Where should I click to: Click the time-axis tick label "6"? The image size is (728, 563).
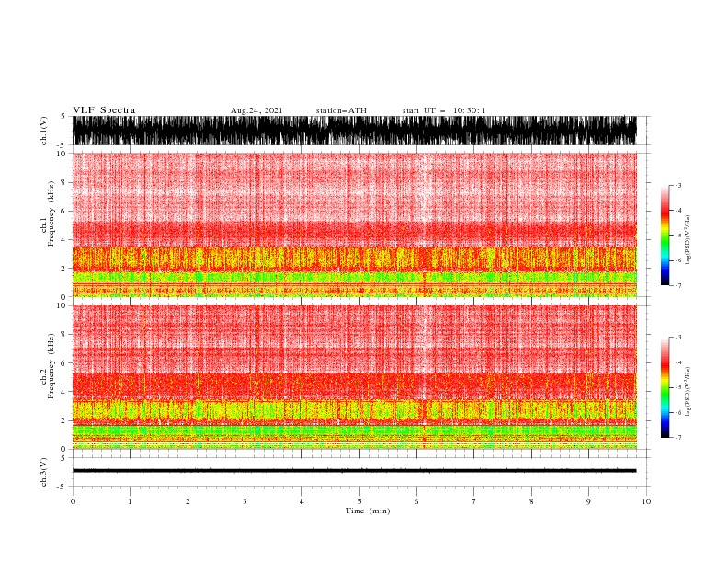(x=416, y=501)
